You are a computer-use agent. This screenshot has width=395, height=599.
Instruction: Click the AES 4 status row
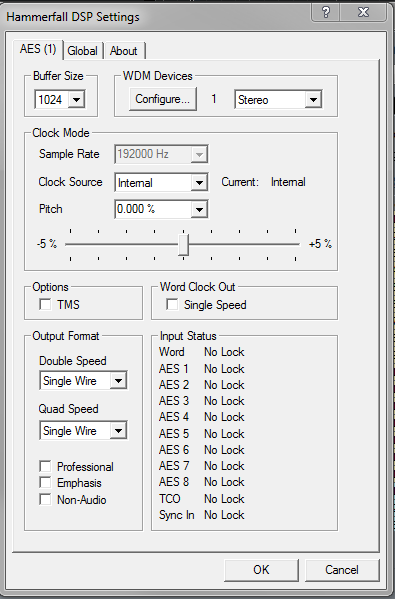[x=202, y=417]
